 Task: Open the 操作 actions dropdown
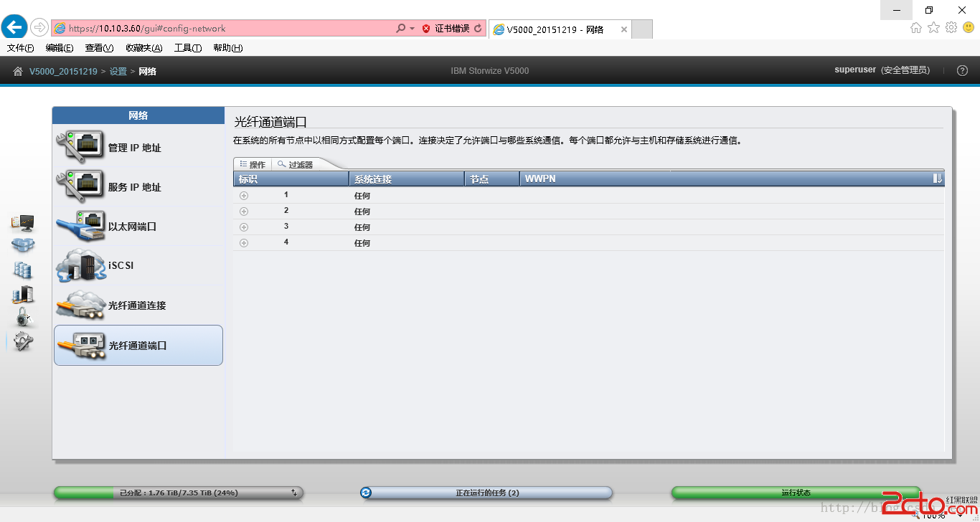point(253,164)
